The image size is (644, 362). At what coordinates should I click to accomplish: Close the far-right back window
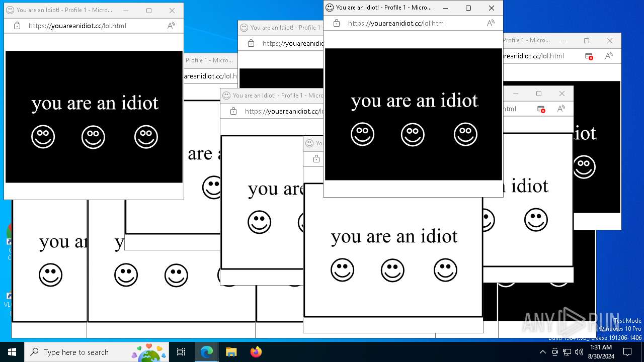coord(610,40)
